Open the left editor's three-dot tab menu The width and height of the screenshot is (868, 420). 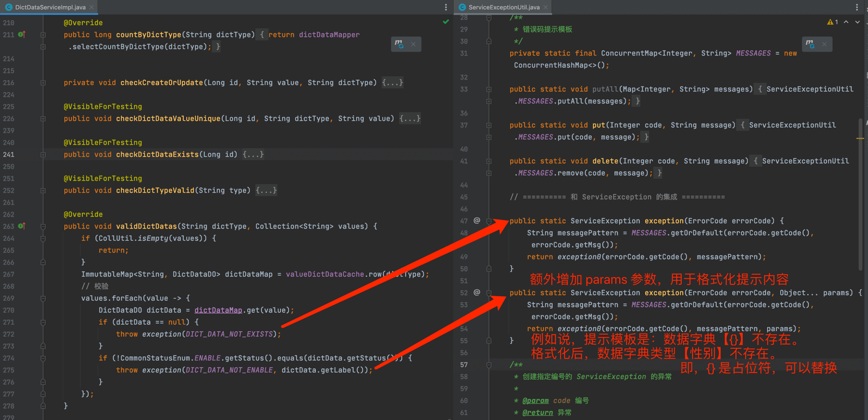(x=446, y=7)
